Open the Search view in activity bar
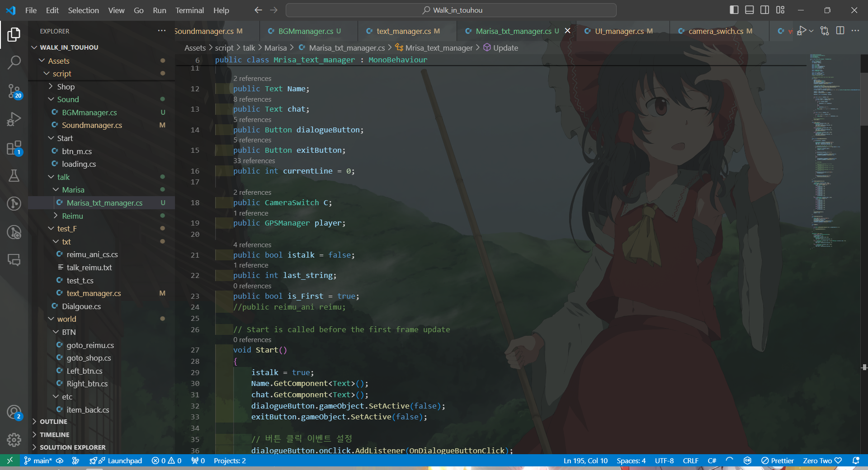Viewport: 868px width, 470px height. [14, 62]
